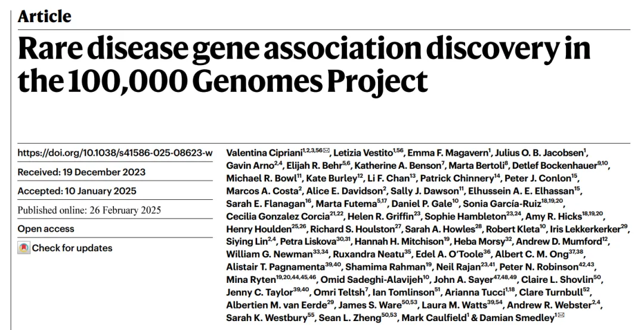The image size is (644, 330).
Task: Click the Check for updates badge icon
Action: pos(23,248)
